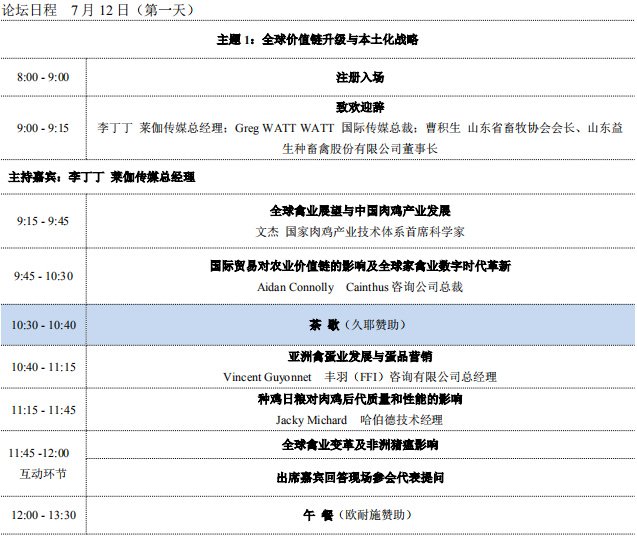
Task: Click the 亚洲禽蛋业发展与蛋品营销 session title
Action: coord(359,356)
